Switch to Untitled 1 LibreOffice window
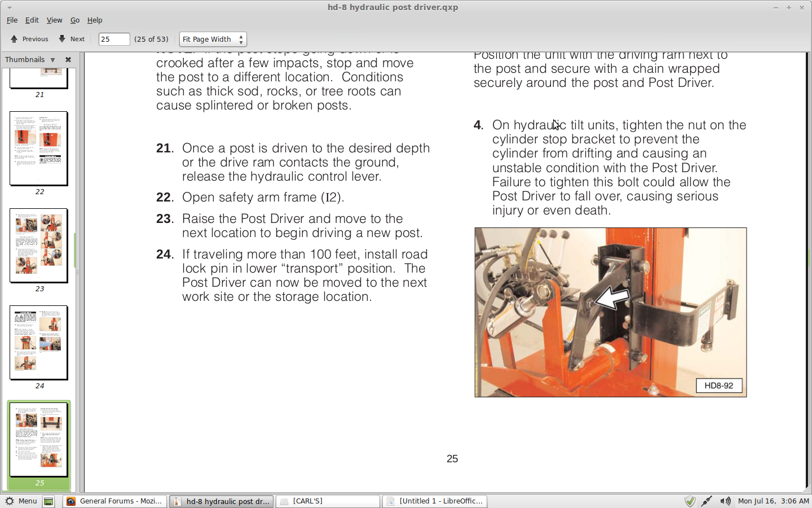The width and height of the screenshot is (812, 508). coord(435,501)
